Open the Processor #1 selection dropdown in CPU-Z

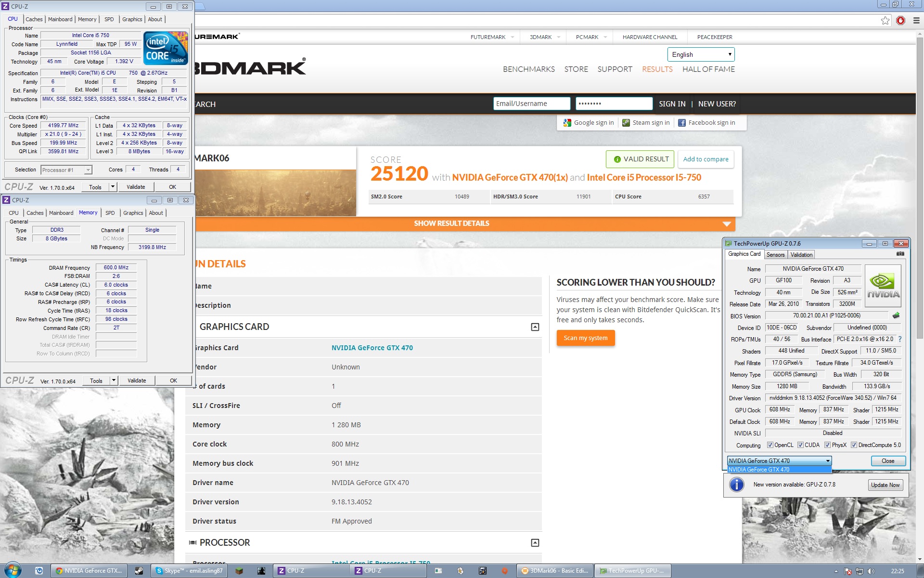[x=66, y=170]
